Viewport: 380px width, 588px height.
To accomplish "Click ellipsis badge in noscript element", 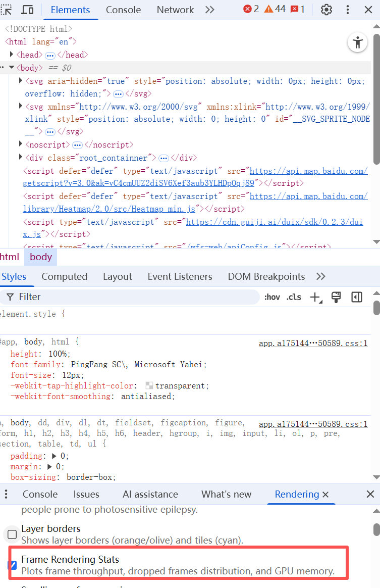I will [x=77, y=145].
